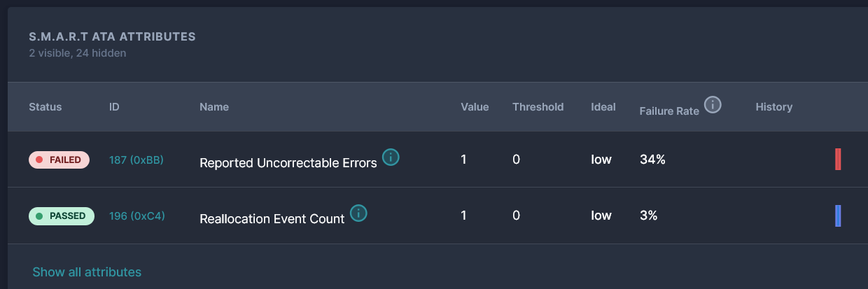The width and height of the screenshot is (868, 289).
Task: Open attribute ID 196 (0xC4) link
Action: coord(137,216)
